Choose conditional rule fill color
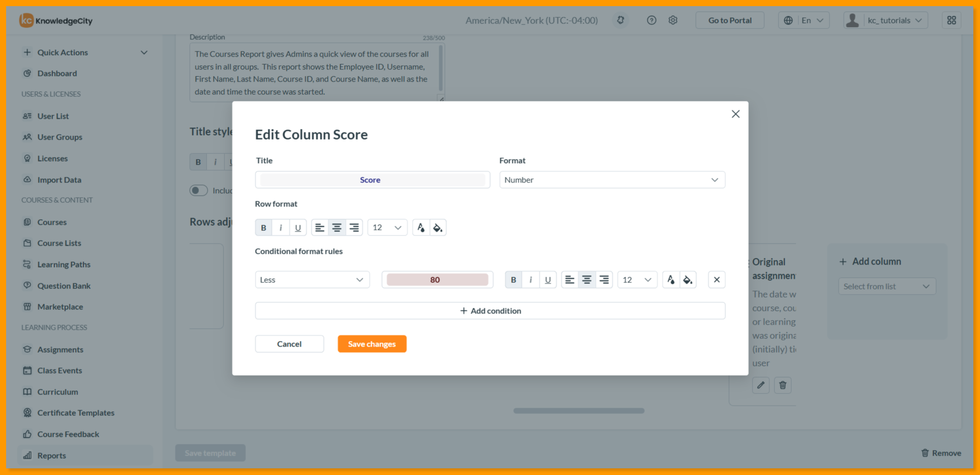The image size is (980, 475). click(x=688, y=280)
